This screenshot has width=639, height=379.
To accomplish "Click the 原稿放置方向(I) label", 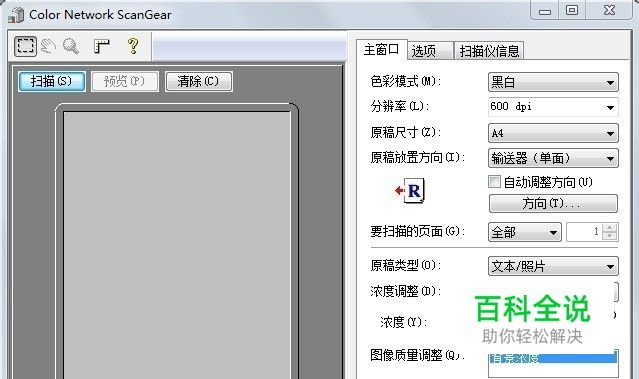I will (418, 157).
